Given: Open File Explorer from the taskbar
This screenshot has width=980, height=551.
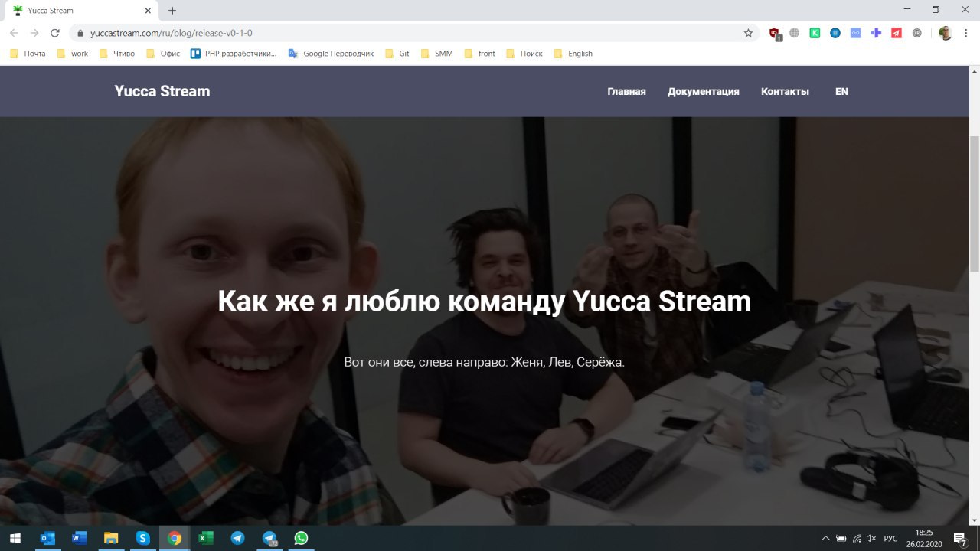Looking at the screenshot, I should (x=111, y=538).
